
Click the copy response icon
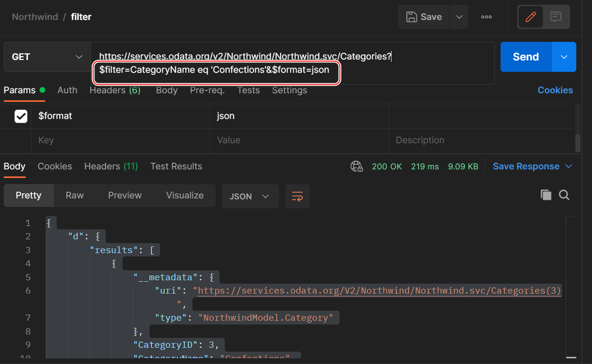(546, 195)
